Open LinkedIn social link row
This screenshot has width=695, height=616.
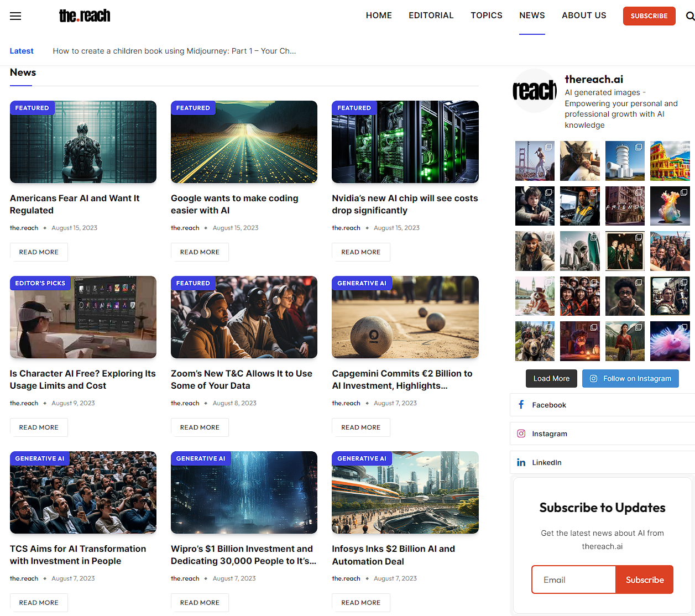(602, 462)
